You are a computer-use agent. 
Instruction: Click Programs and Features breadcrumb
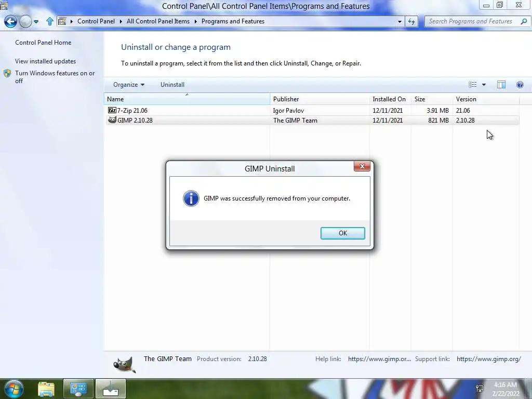point(233,21)
